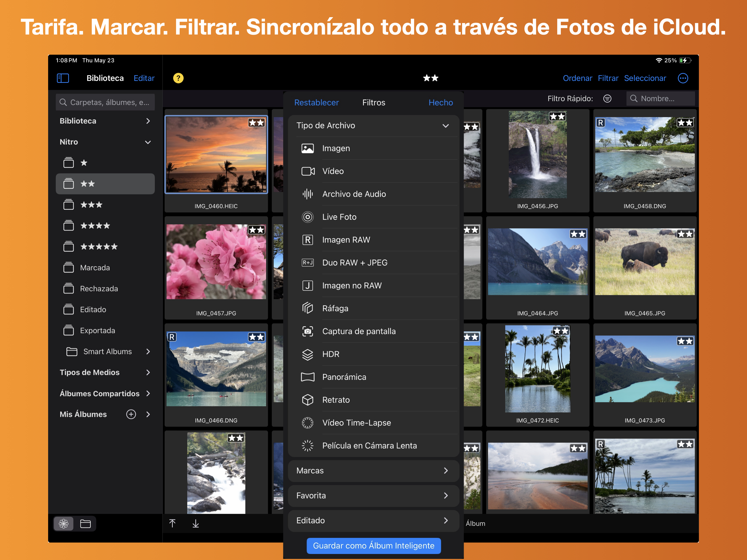The height and width of the screenshot is (560, 747).
Task: Select thumbnail IMG_0460.HEIC
Action: (x=216, y=161)
